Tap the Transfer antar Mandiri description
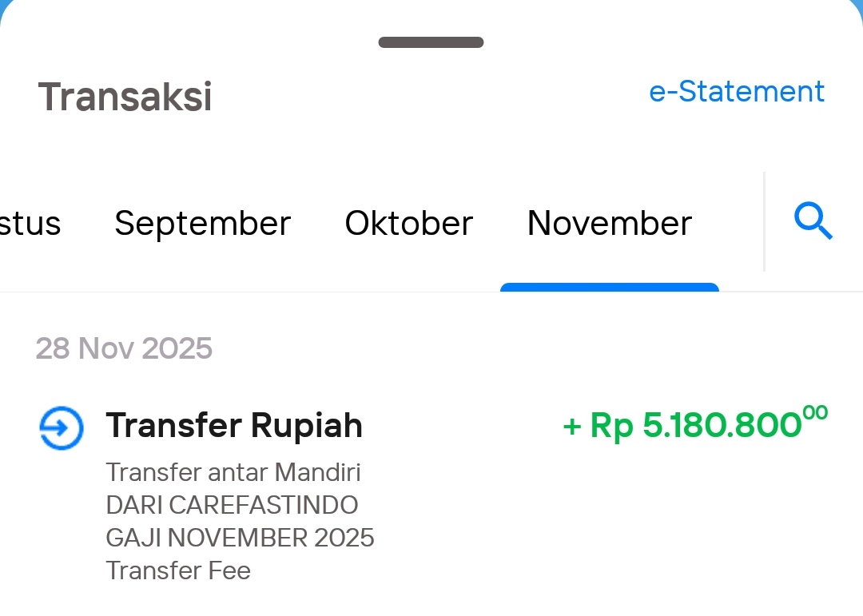The image size is (863, 616). coord(233,472)
